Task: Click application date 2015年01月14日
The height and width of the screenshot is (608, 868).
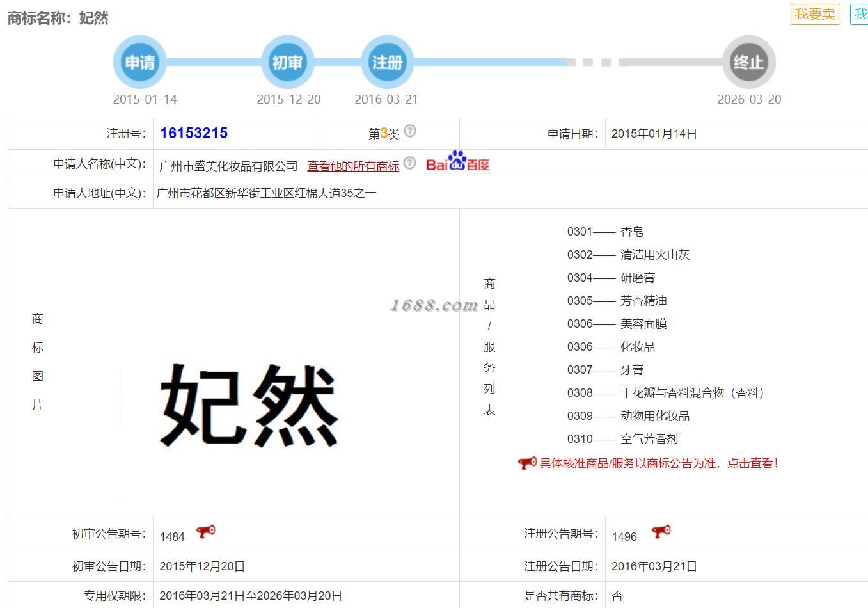Action: (x=654, y=134)
